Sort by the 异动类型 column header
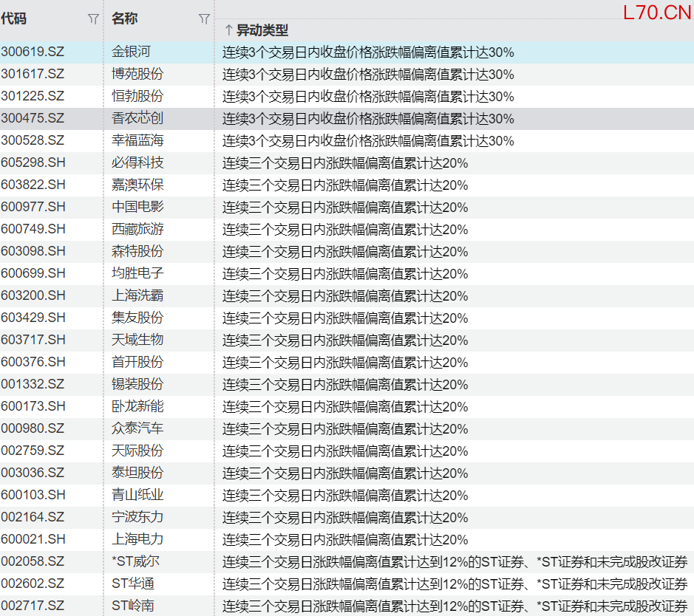 (262, 30)
